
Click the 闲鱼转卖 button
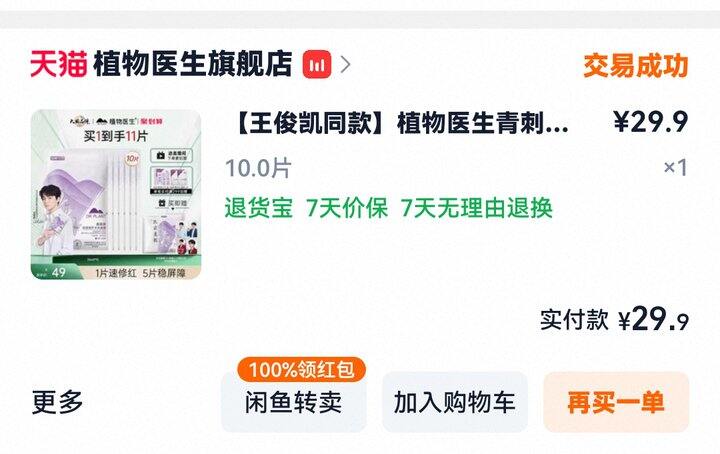(294, 403)
